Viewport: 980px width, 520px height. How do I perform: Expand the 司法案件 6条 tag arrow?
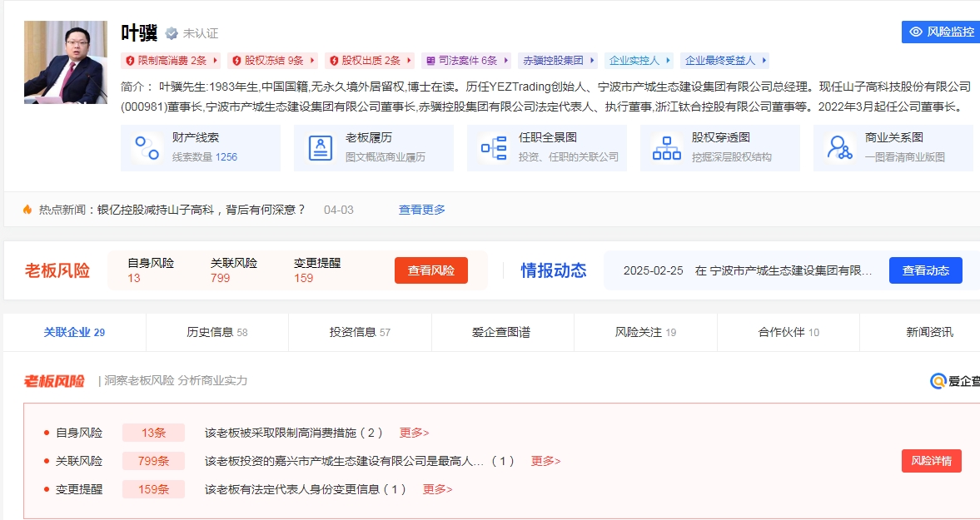point(505,61)
